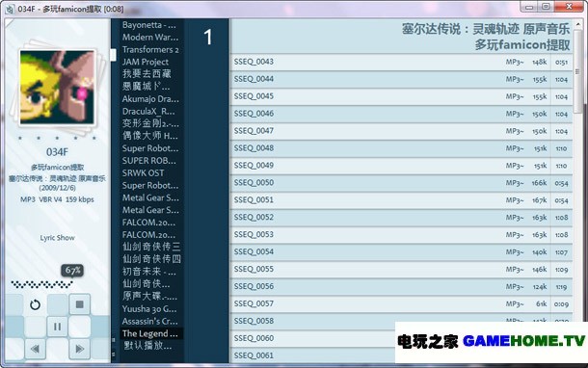
Task: Choose track SSEQ_0057 in the list
Action: 401,303
